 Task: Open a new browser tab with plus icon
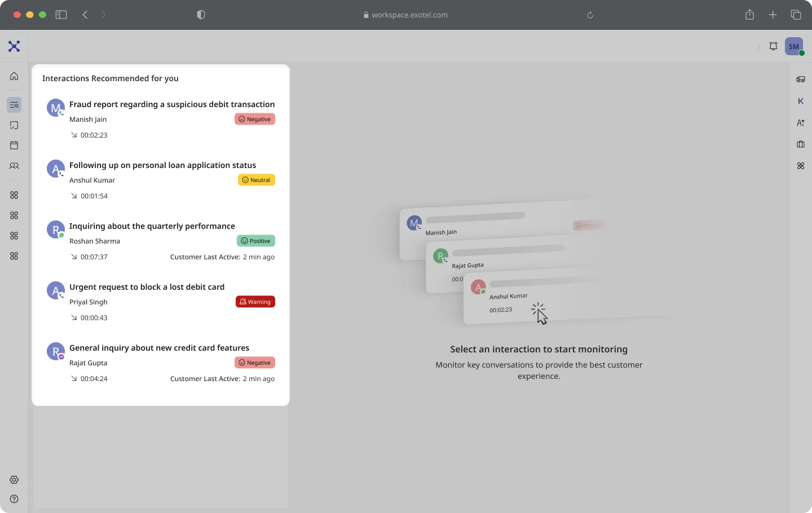773,15
